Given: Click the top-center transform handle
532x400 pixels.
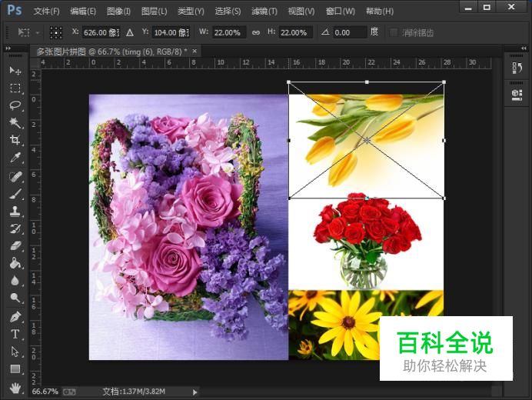Looking at the screenshot, I should coord(367,82).
